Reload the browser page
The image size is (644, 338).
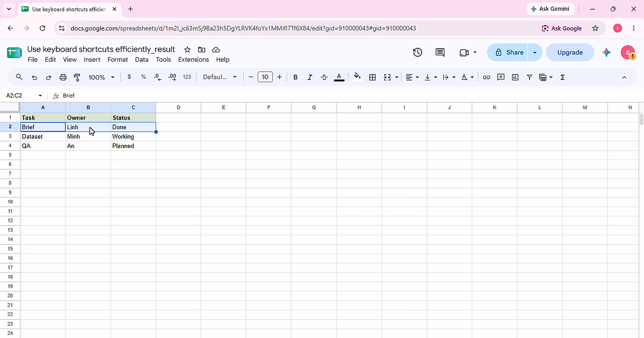pyautogui.click(x=42, y=28)
